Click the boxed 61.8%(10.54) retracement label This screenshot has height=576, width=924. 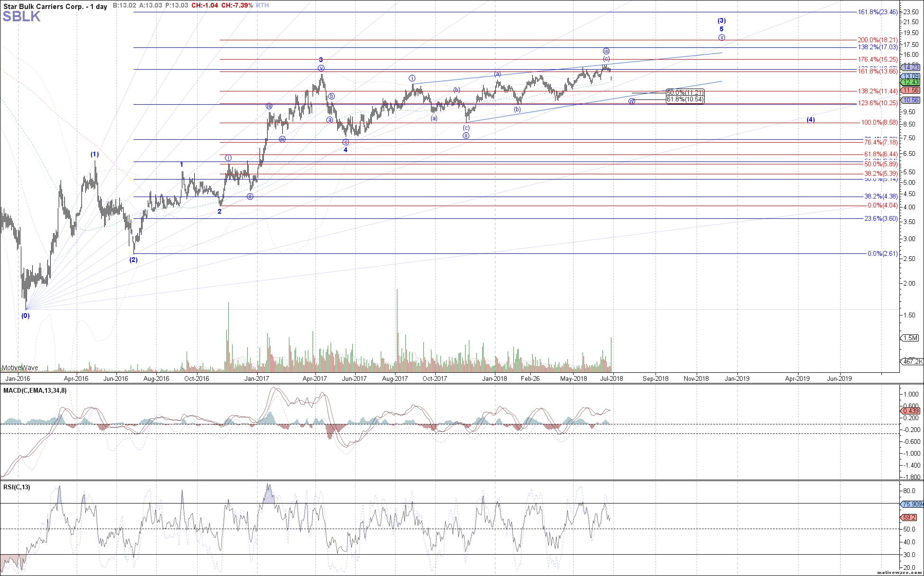coord(685,99)
